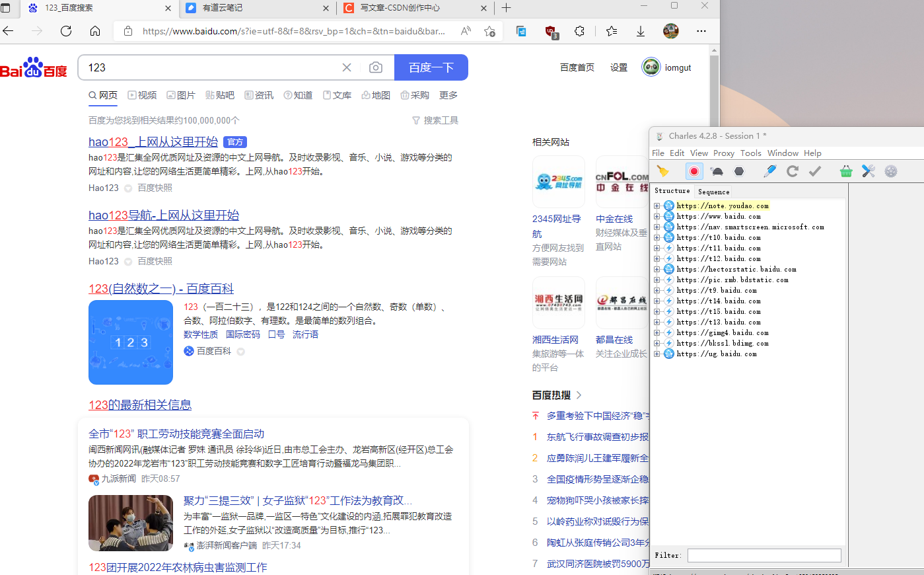Open the browser three-dot menu
This screenshot has height=575, width=924.
pos(701,31)
